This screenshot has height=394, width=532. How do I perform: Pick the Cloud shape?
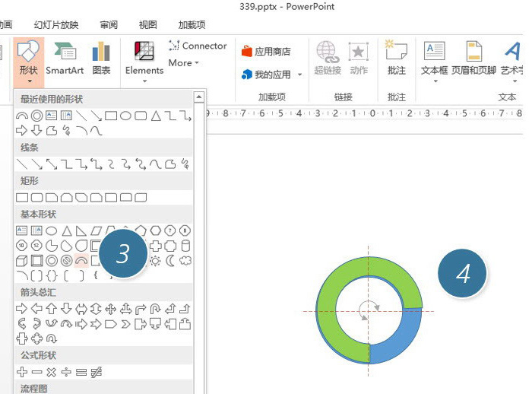[185, 261]
